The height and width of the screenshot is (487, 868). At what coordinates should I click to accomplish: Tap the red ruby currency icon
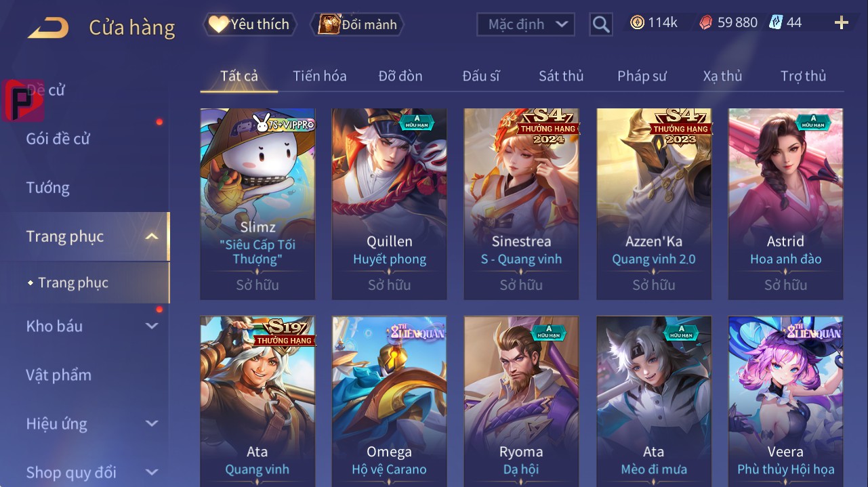click(x=705, y=23)
